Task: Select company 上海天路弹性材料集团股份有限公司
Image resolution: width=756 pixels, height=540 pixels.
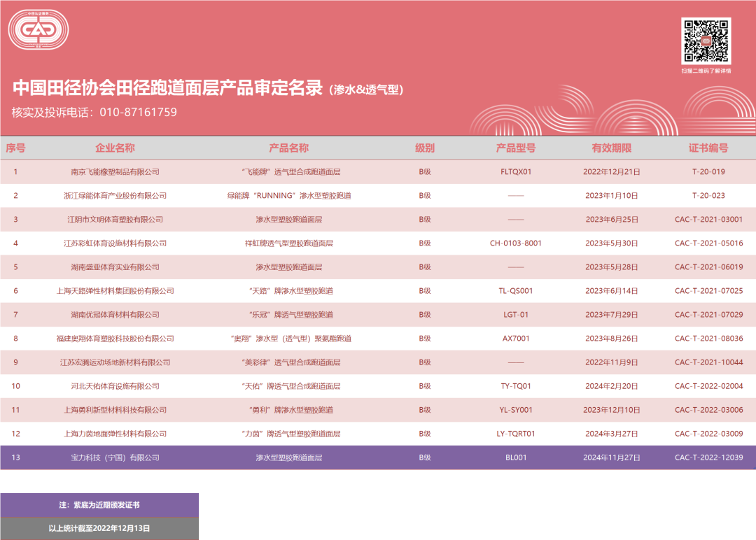Action: coord(115,291)
